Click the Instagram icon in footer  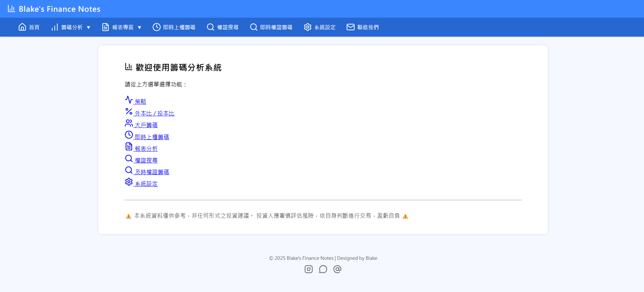[x=308, y=269]
